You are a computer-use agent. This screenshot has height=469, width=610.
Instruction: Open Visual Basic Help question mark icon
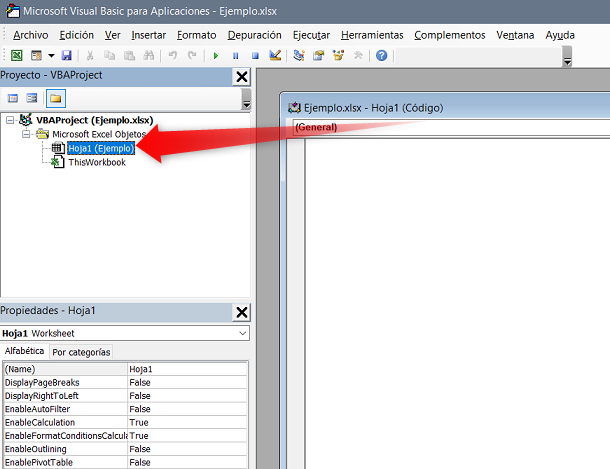coord(382,56)
